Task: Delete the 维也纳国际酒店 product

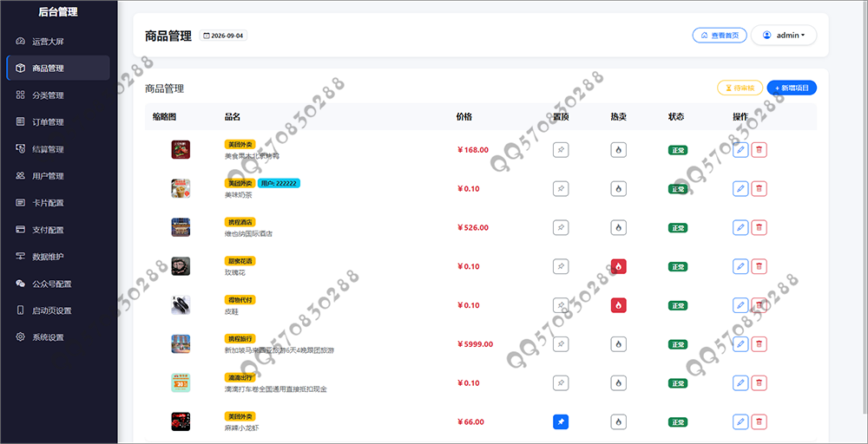Action: 759,227
